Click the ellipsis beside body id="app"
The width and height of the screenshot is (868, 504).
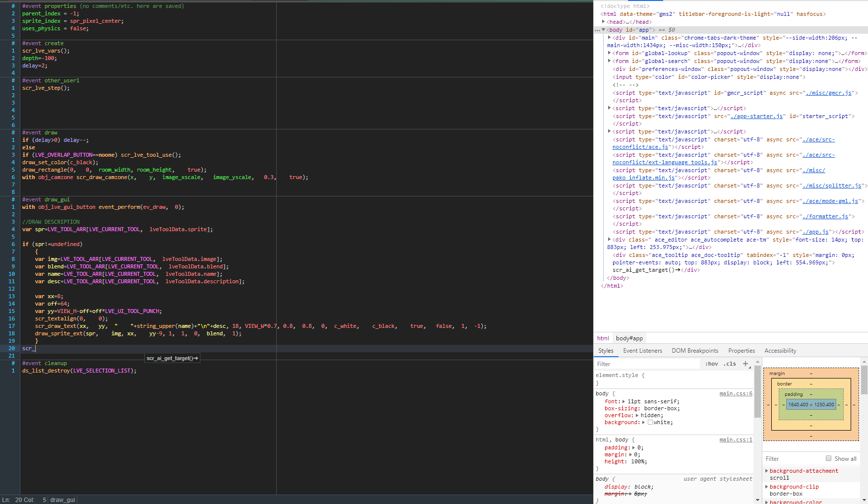coord(597,30)
